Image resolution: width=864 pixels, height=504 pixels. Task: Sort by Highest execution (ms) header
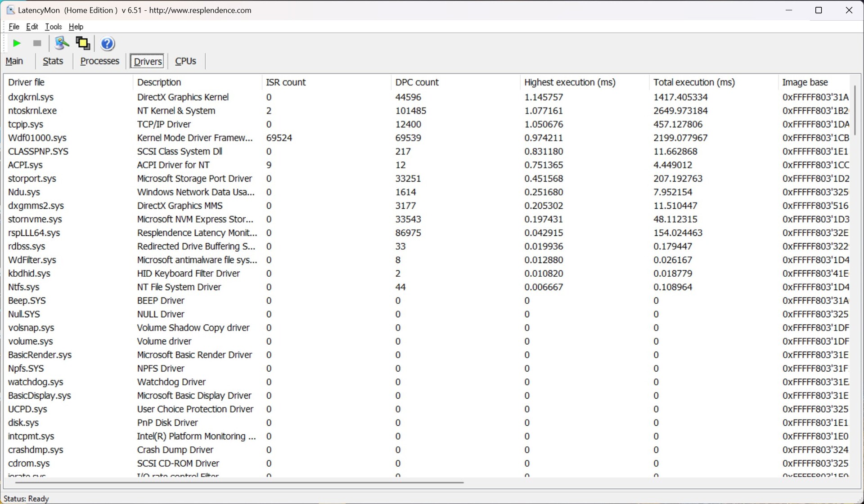(x=570, y=82)
